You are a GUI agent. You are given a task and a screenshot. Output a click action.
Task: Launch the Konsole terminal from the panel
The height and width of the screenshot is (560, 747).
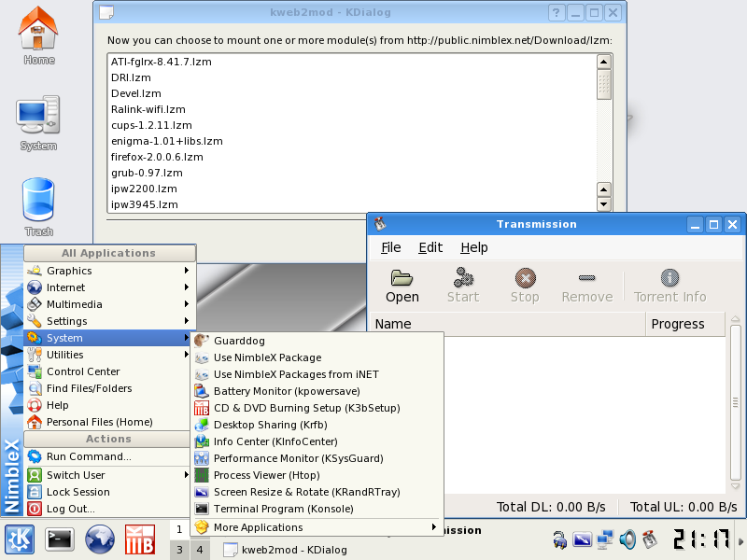[60, 539]
